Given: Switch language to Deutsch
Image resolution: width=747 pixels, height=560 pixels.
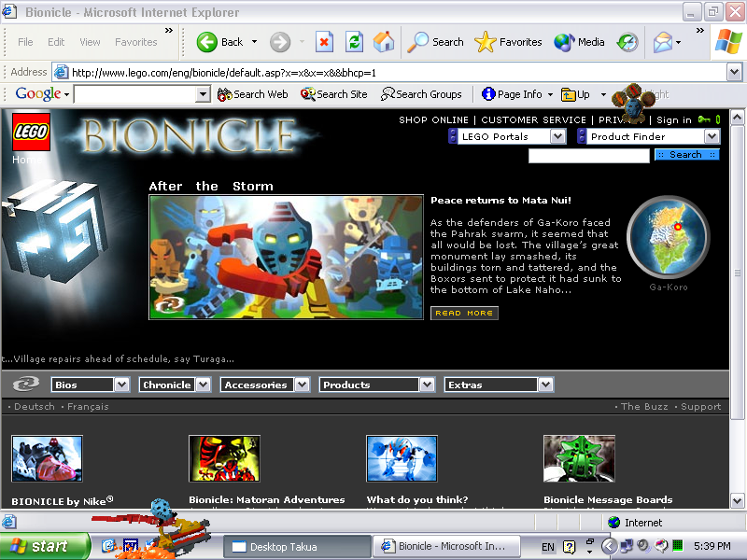Looking at the screenshot, I should [35, 407].
